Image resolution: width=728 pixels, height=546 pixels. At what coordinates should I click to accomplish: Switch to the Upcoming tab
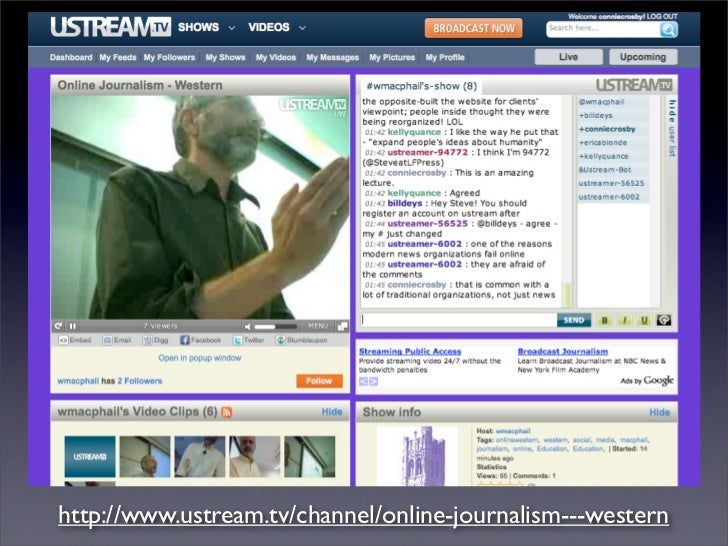coord(643,57)
